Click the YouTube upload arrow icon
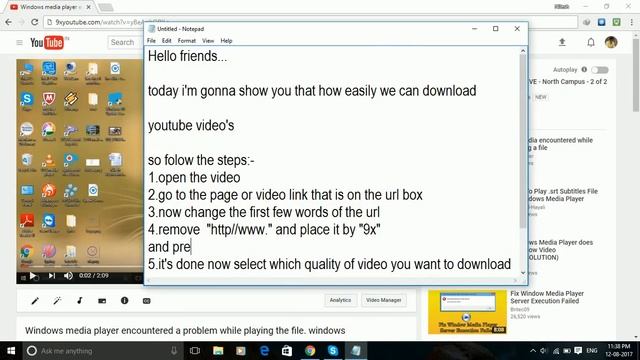640x360 pixels. pyautogui.click(x=562, y=42)
